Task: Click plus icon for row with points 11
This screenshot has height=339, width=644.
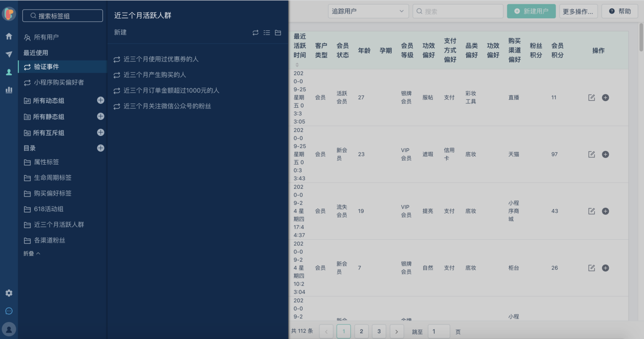Action: coord(605,98)
